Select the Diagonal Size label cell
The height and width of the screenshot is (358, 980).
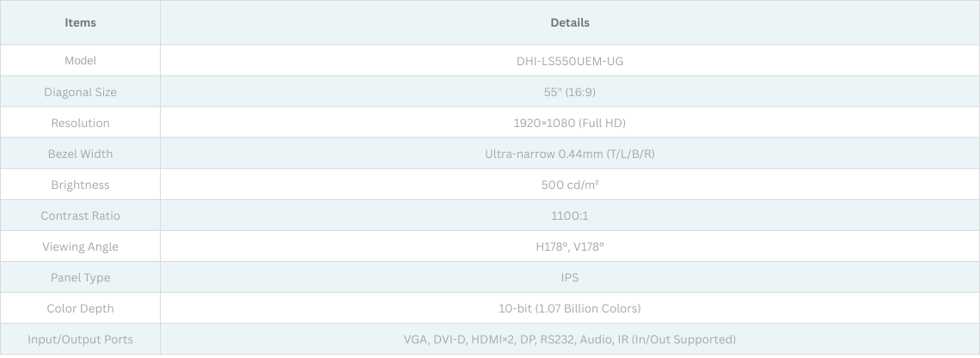80,92
